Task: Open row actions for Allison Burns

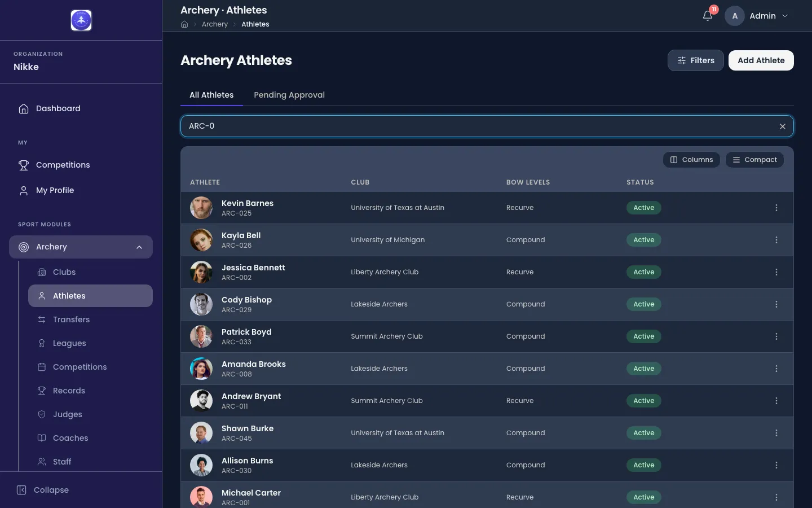Action: (776, 465)
